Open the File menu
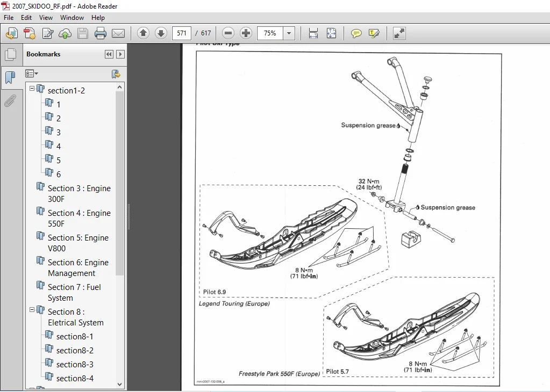Screen dimensions: 550x392 click(x=9, y=18)
